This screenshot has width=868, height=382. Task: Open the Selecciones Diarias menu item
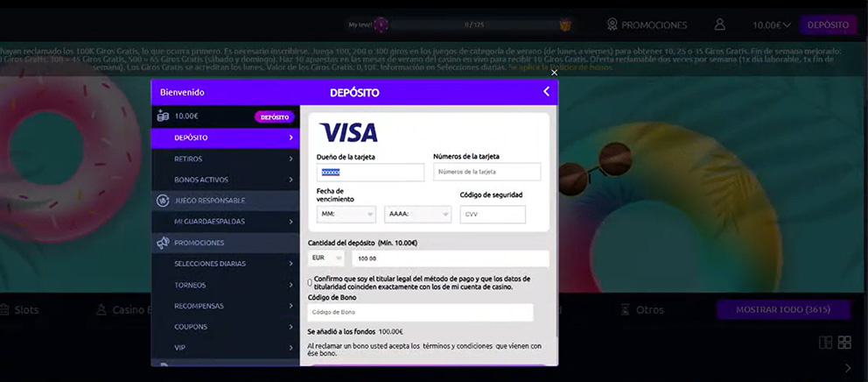(x=225, y=264)
